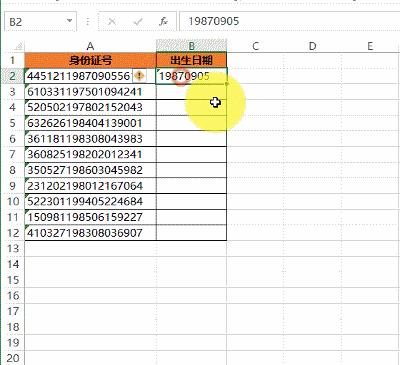Select row 6 header
The width and height of the screenshot is (400, 365).
click(13, 139)
